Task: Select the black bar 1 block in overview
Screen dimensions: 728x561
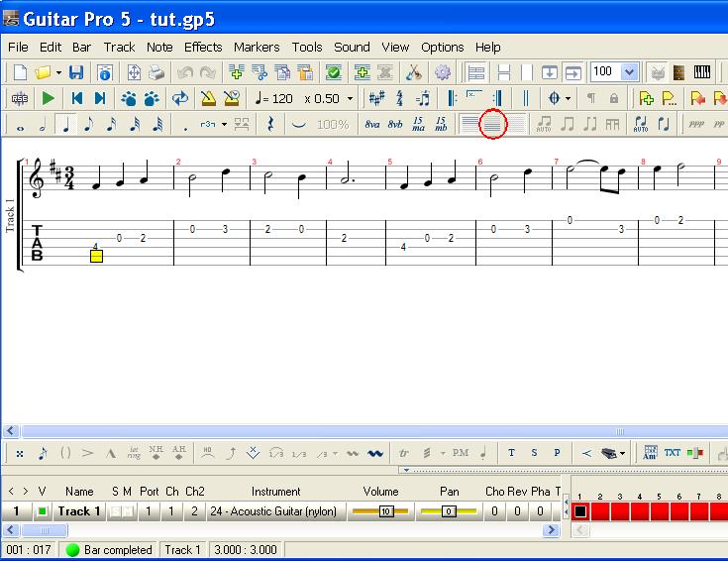Action: click(580, 511)
